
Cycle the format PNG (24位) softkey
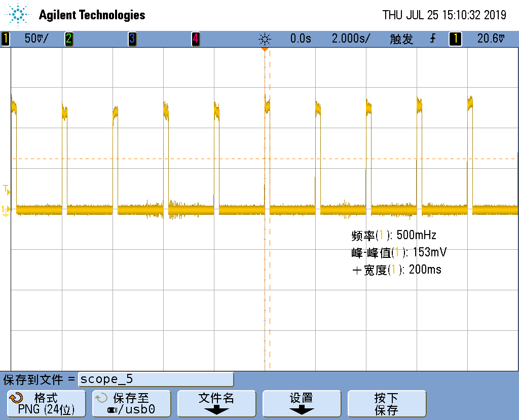coord(46,404)
